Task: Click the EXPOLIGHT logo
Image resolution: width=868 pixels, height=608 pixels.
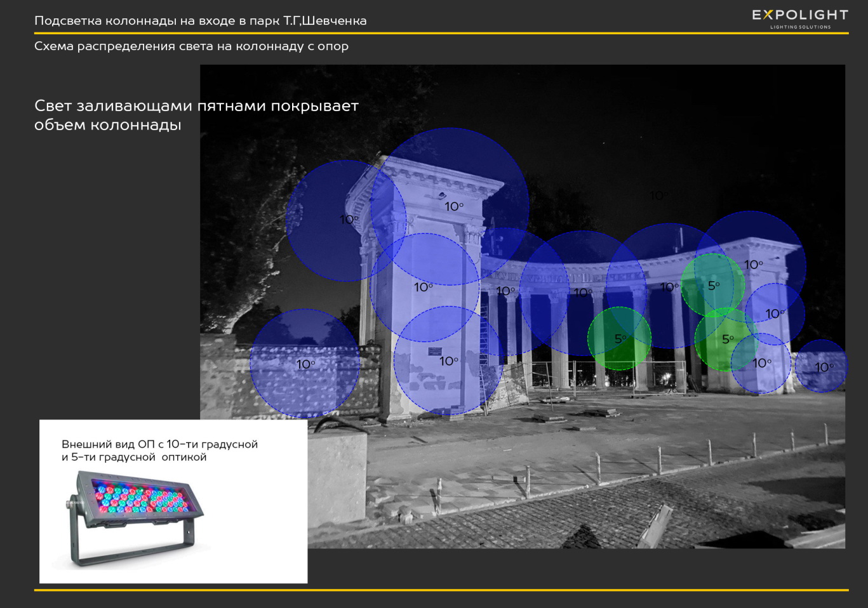Action: click(800, 18)
